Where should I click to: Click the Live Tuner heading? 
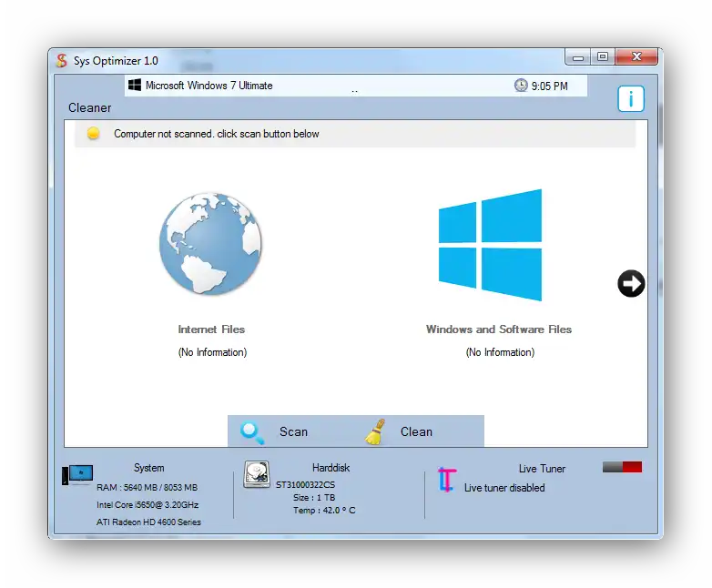pos(542,469)
